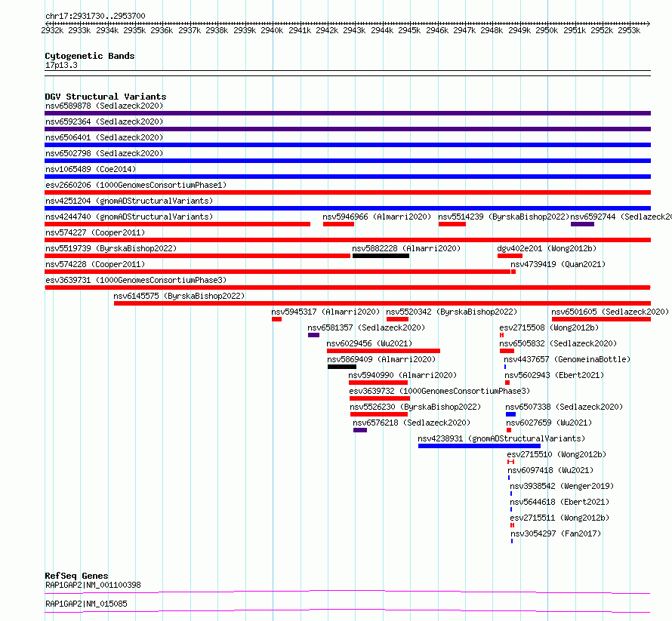Click the nsv6029456 (Wu2021) red bar
672x621 pixels.
click(384, 351)
